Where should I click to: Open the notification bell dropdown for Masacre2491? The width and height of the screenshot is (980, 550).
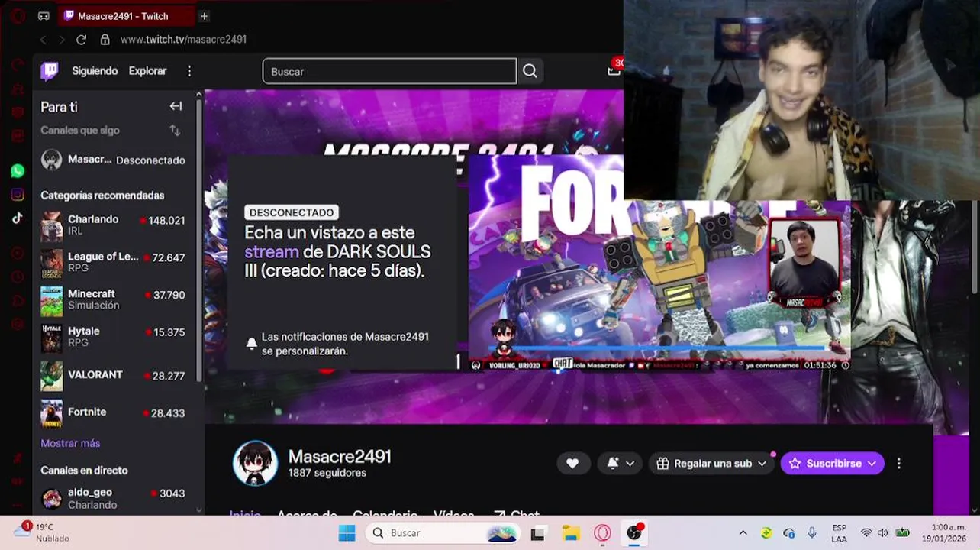(x=620, y=463)
